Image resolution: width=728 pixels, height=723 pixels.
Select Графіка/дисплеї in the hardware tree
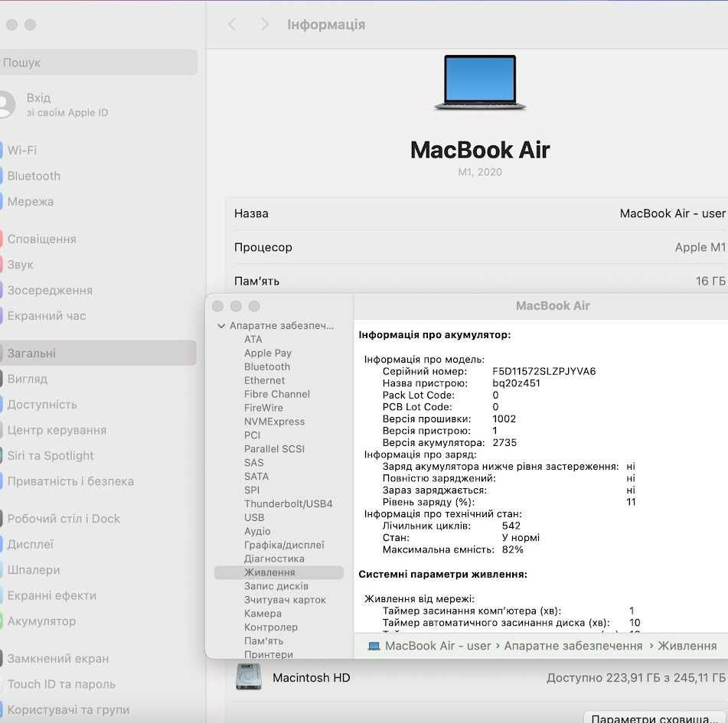tap(284, 545)
